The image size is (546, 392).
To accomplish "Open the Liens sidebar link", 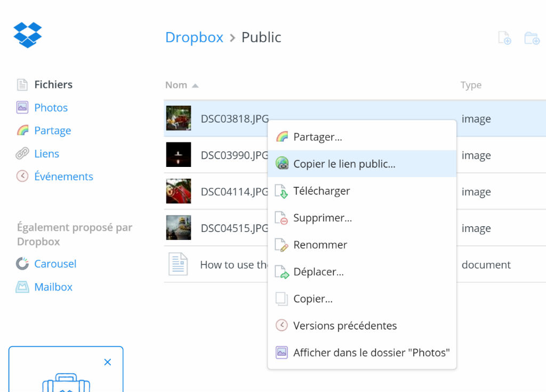I will click(x=47, y=154).
